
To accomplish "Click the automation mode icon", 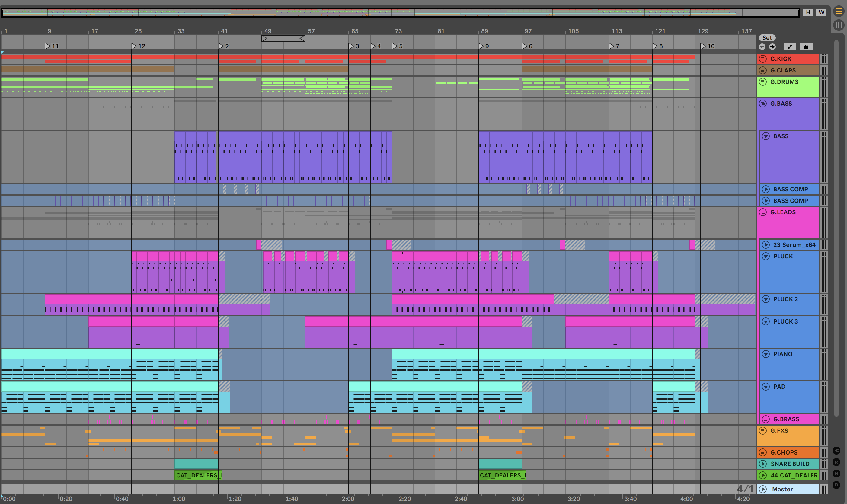I will click(790, 47).
